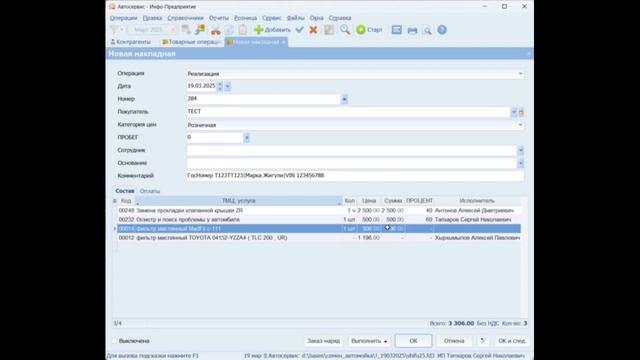Open the Справка menu
640x360 pixels.
coord(340,18)
